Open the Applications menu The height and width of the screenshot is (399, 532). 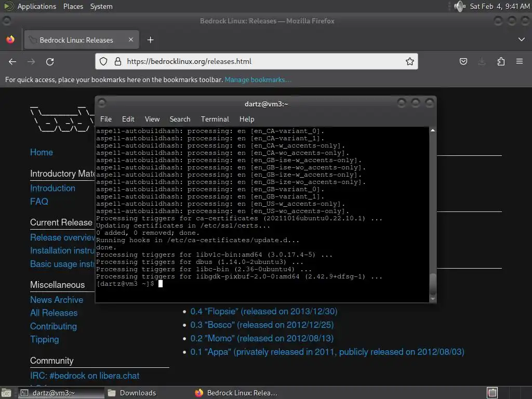(37, 6)
